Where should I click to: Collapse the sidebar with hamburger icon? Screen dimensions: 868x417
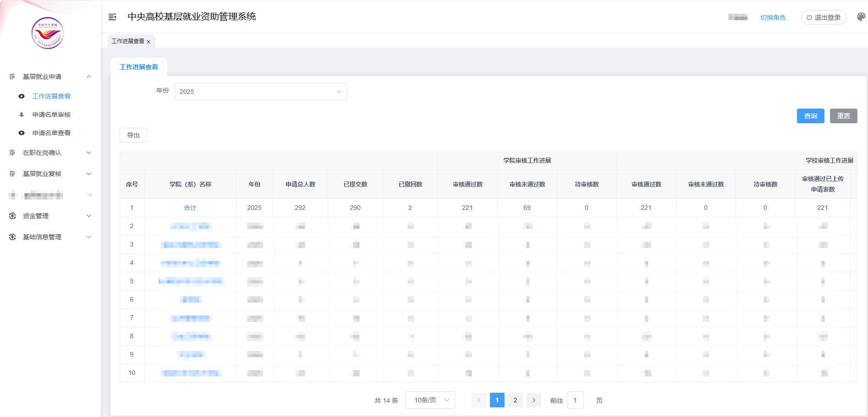[112, 17]
